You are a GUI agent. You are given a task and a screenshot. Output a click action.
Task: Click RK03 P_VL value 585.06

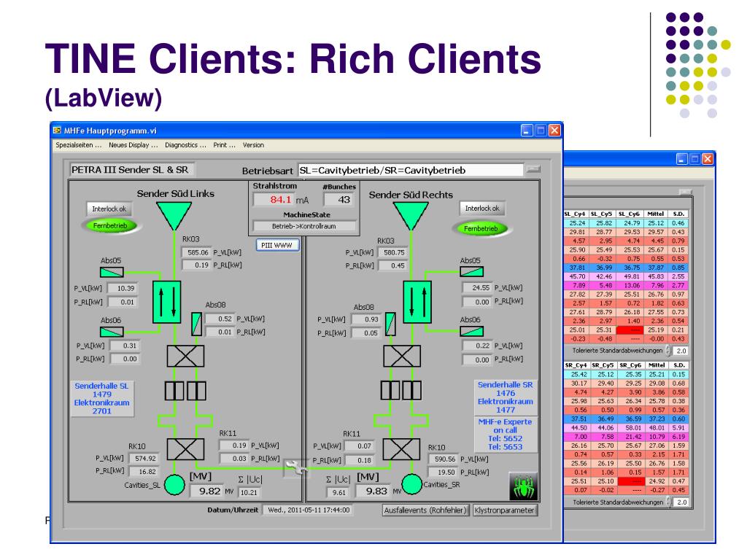point(196,252)
